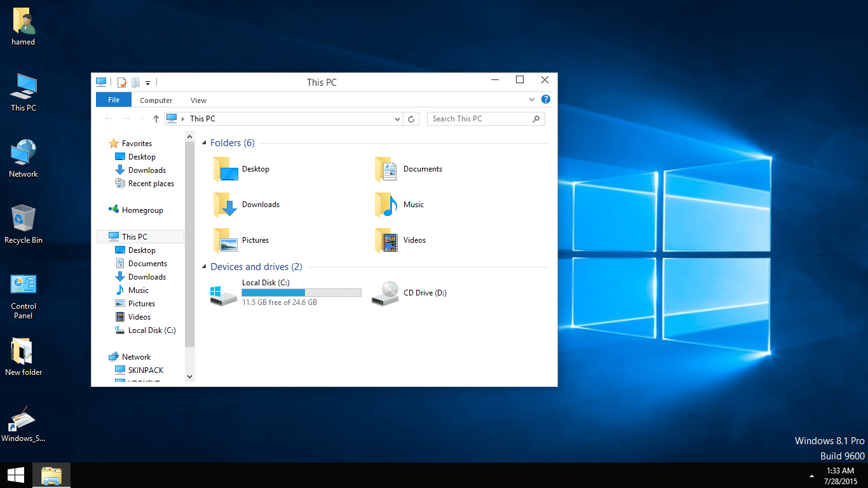Click the Windows Start button
The width and height of the screenshot is (868, 488).
pos(15,475)
